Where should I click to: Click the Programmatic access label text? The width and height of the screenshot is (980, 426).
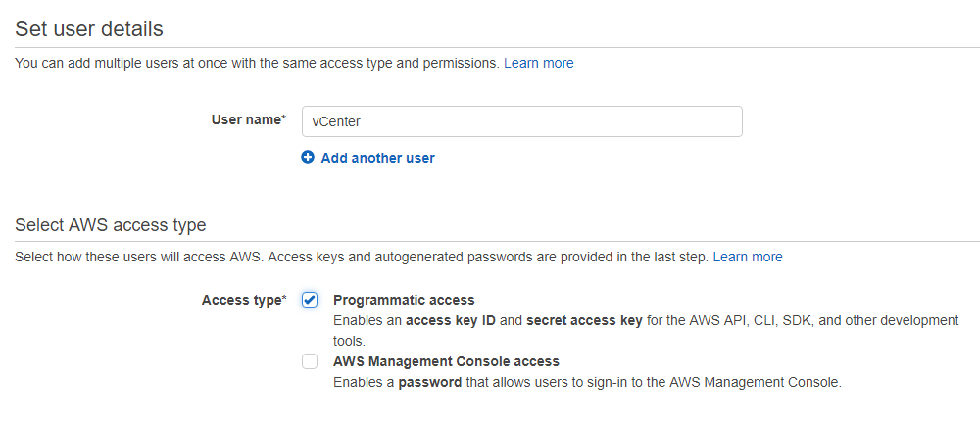coord(404,300)
